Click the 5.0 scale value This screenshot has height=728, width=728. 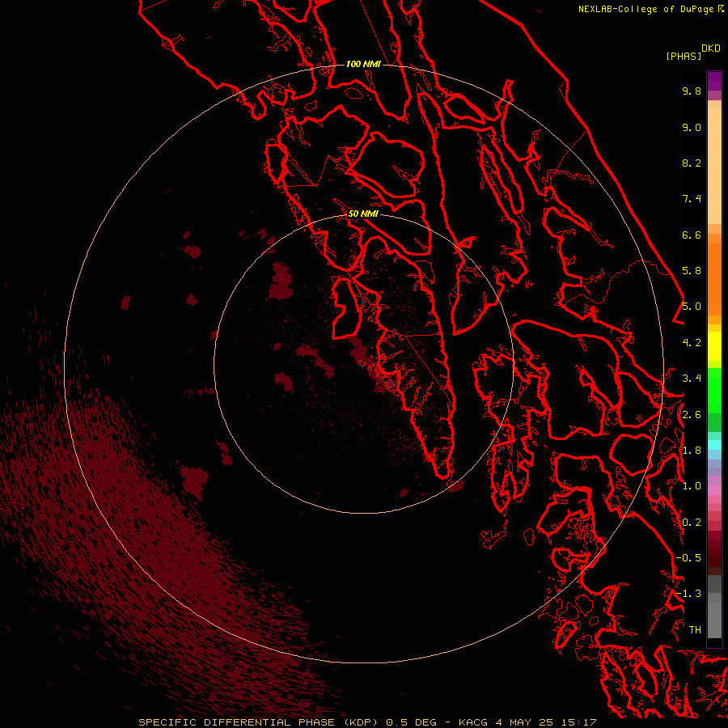pyautogui.click(x=692, y=307)
